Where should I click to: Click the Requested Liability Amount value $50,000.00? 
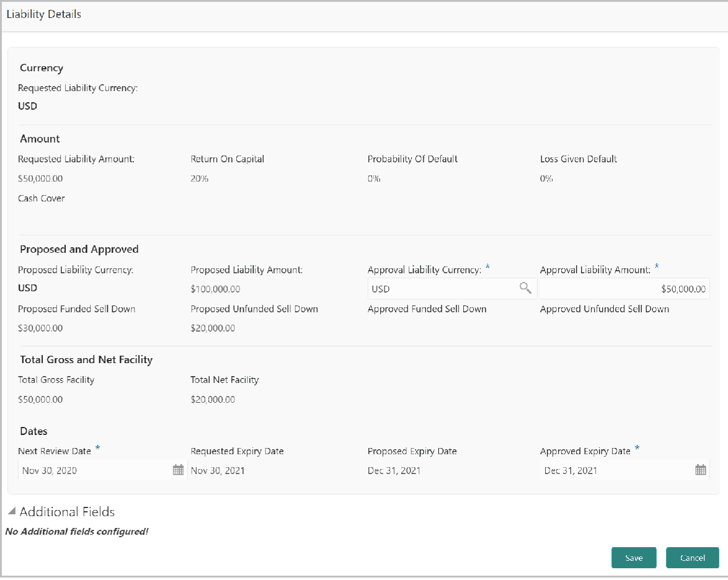coord(40,179)
